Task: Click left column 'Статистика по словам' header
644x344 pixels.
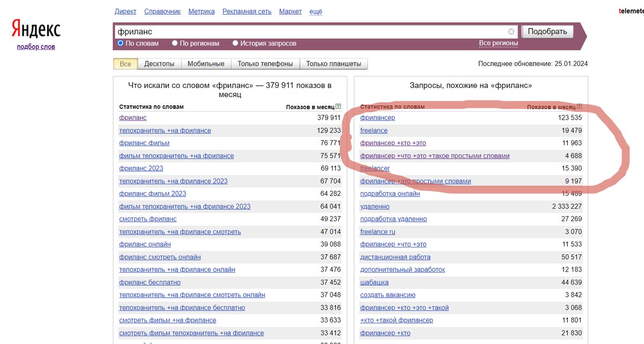Action: pos(151,107)
